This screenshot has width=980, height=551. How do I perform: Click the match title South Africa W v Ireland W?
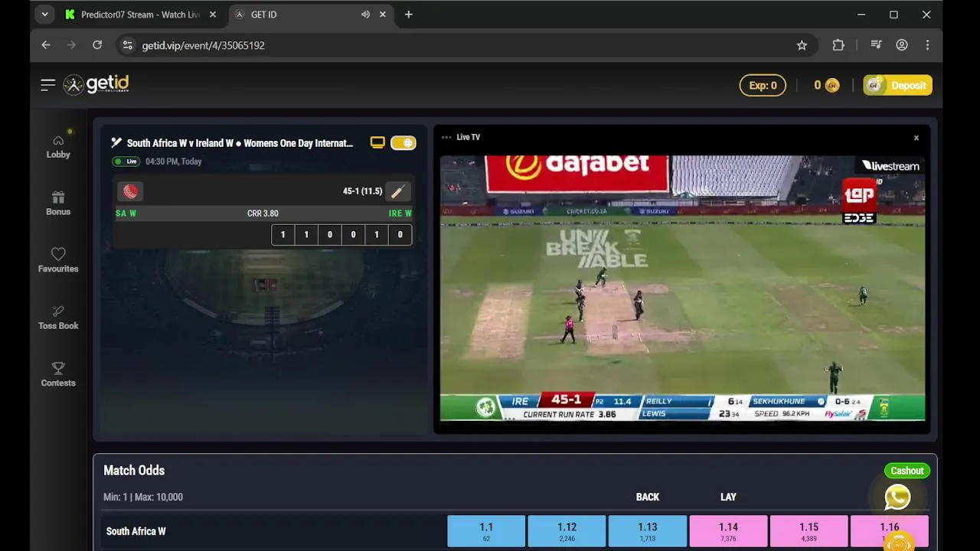point(240,143)
